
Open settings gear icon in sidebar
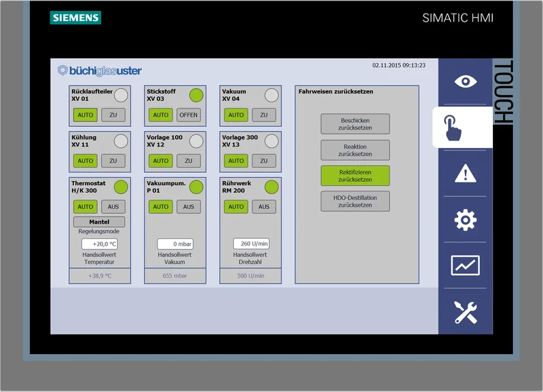(x=465, y=220)
